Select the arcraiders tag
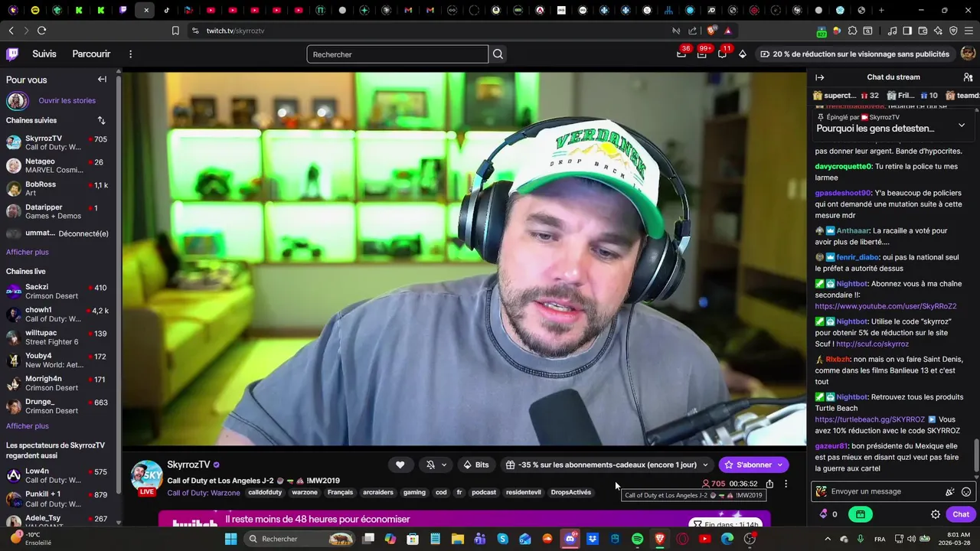 (x=378, y=492)
